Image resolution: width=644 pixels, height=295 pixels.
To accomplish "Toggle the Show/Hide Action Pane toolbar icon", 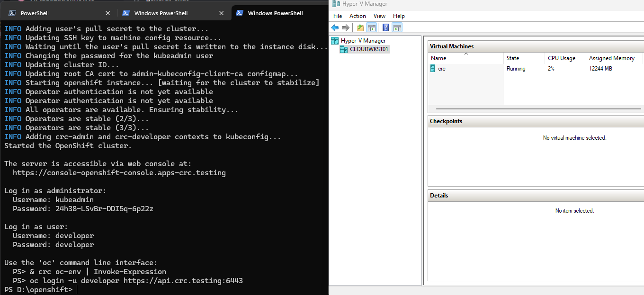I will (397, 27).
